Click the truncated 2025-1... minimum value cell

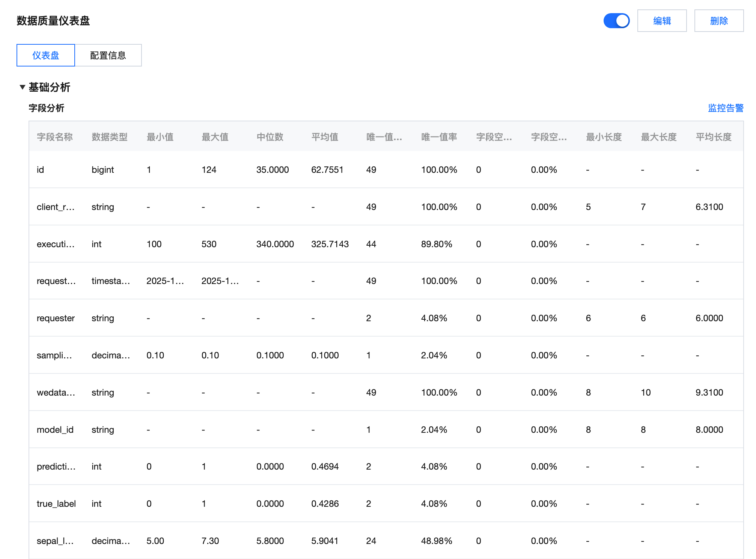click(165, 281)
